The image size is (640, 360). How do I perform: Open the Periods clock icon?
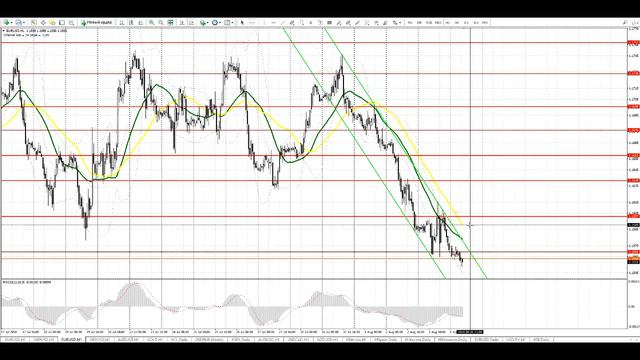click(x=215, y=22)
